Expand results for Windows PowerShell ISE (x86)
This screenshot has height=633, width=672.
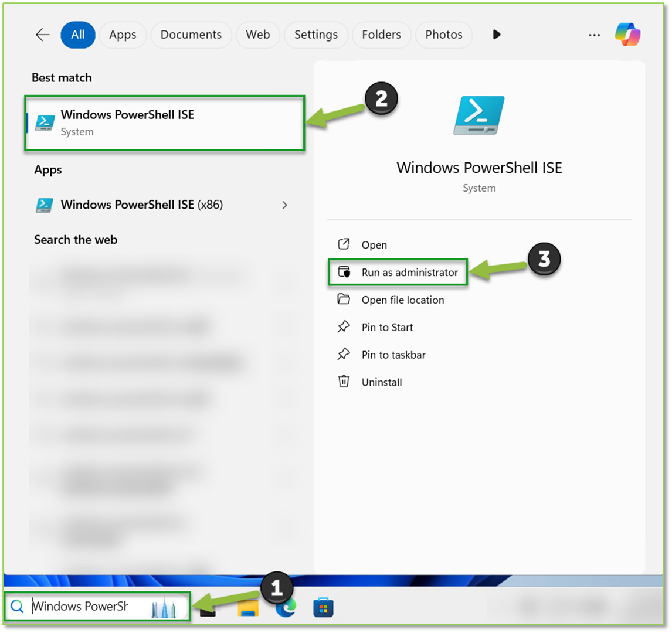coord(285,205)
